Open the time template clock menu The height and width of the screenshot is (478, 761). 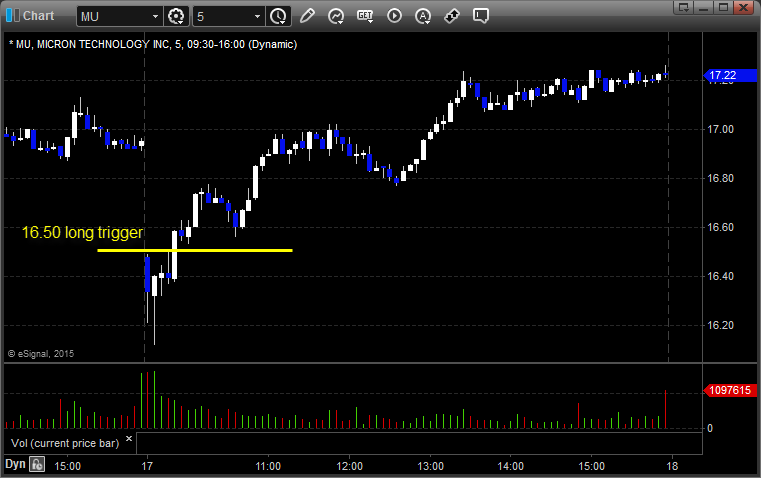278,16
